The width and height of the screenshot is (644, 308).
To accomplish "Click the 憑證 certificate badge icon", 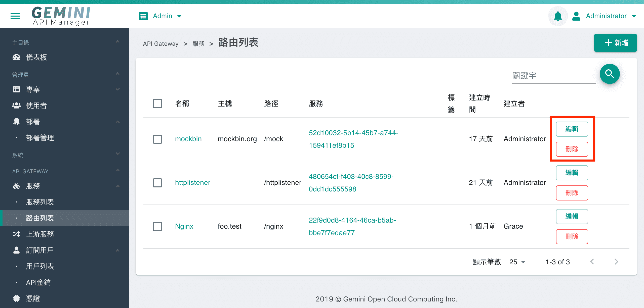I will (x=17, y=298).
